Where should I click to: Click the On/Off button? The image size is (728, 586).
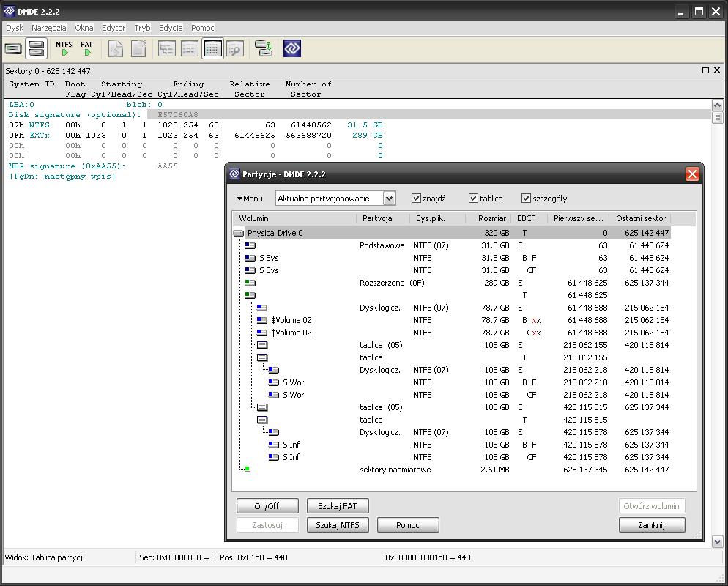[267, 506]
